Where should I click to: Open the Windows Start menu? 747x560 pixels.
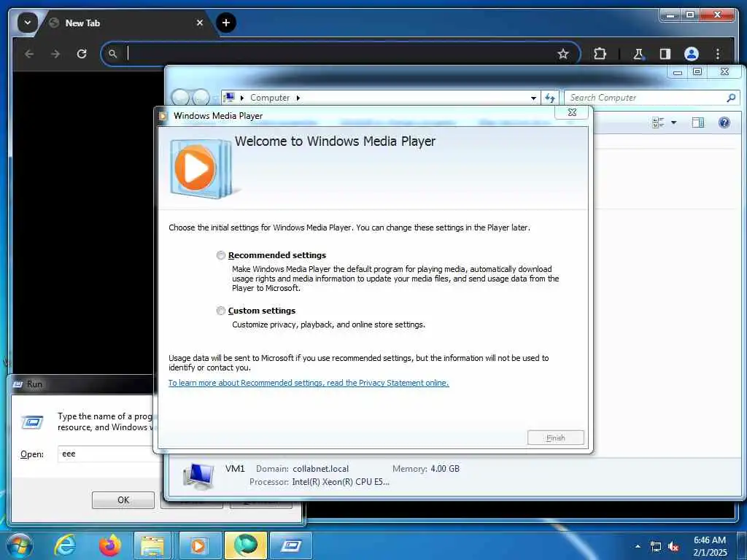(x=18, y=545)
